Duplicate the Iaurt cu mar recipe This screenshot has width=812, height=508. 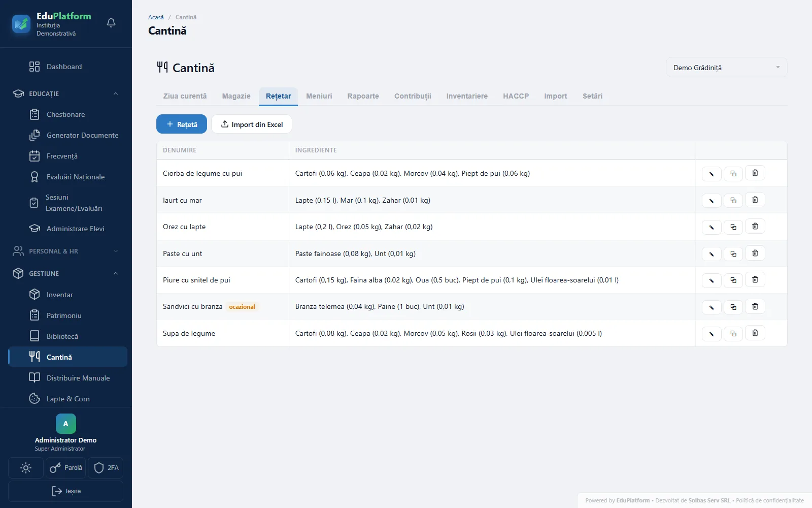coord(733,200)
